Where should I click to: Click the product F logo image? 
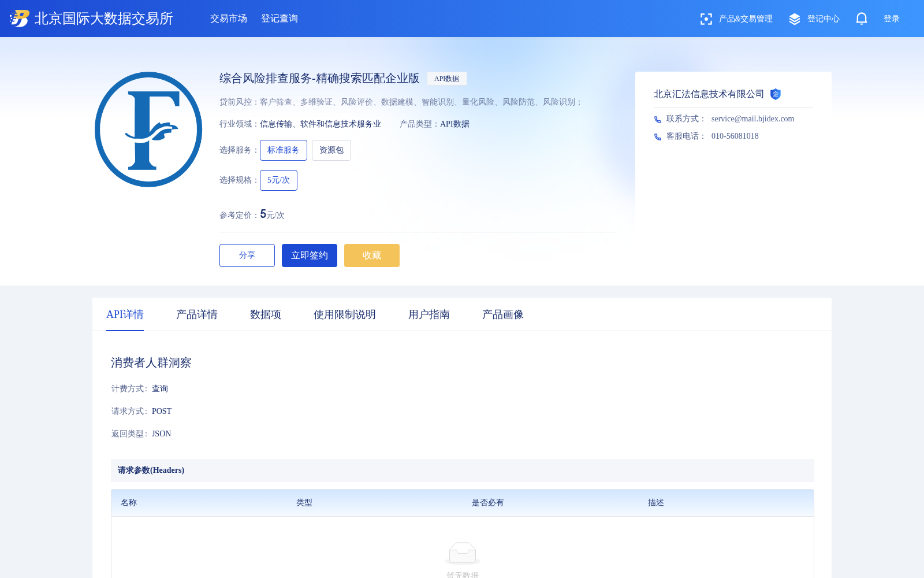[x=148, y=129]
